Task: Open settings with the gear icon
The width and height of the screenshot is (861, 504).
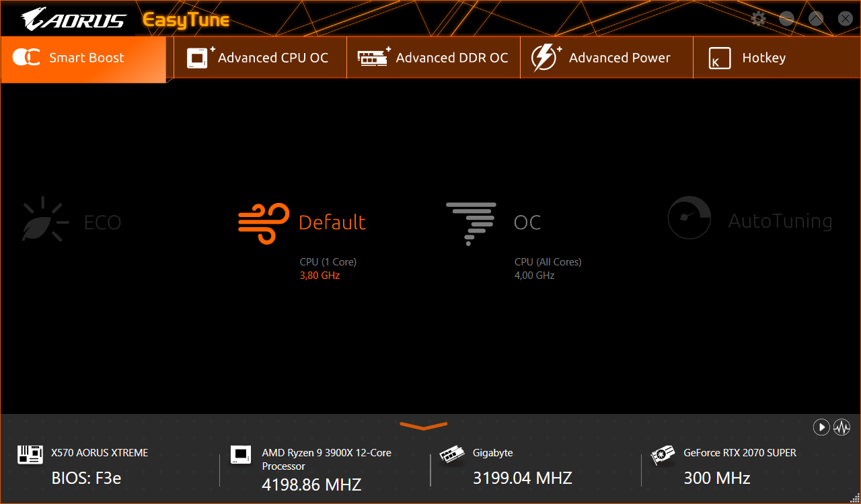Action: pos(758,19)
